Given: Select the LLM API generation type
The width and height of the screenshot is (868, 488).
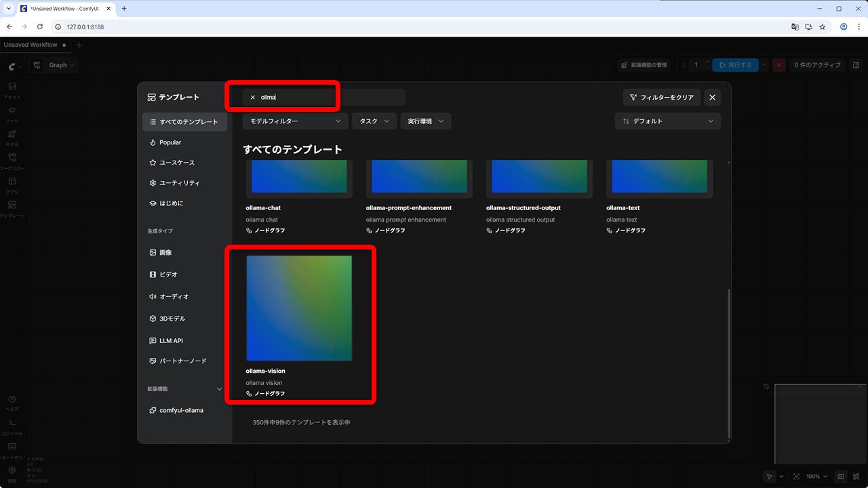Looking at the screenshot, I should coord(171,341).
